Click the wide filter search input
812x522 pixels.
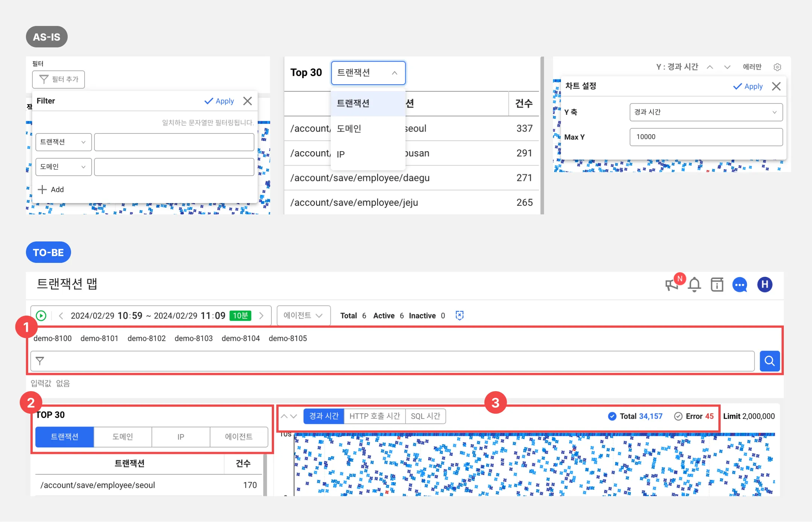click(x=392, y=361)
